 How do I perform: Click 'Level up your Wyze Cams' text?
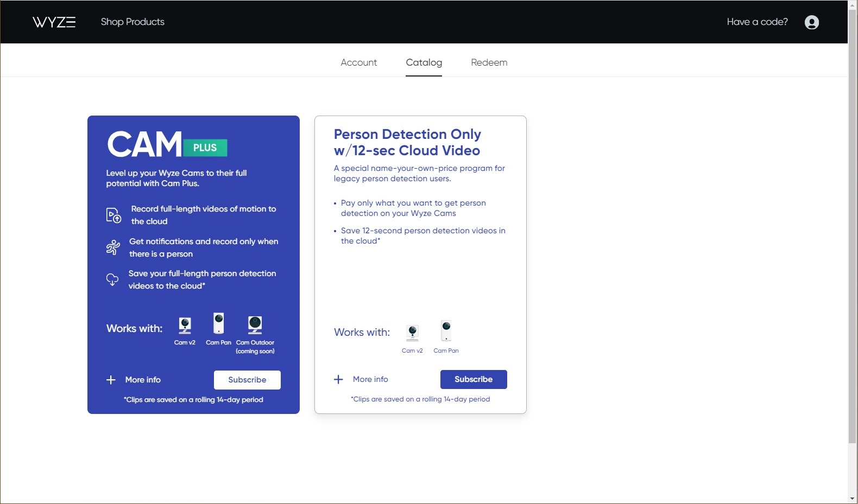(x=176, y=178)
